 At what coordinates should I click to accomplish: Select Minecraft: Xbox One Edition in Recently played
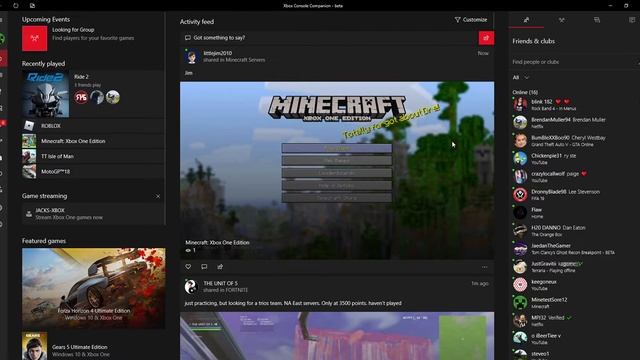[x=93, y=141]
